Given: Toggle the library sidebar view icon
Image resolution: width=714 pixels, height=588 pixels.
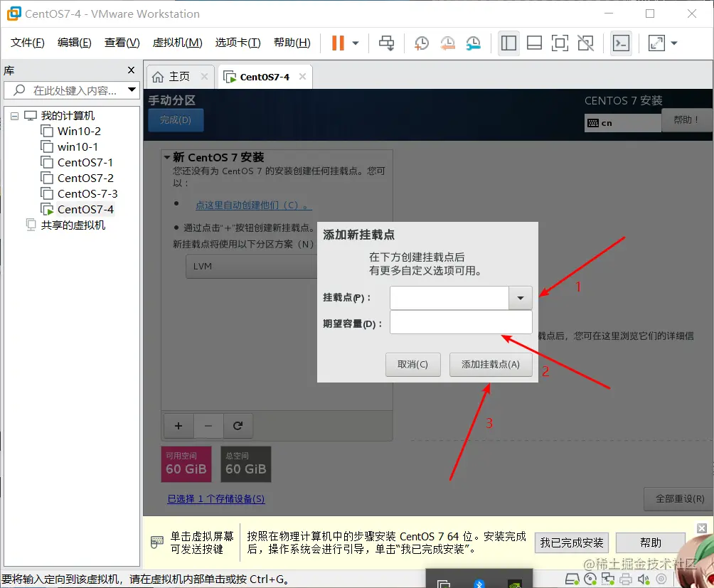Looking at the screenshot, I should [x=508, y=43].
